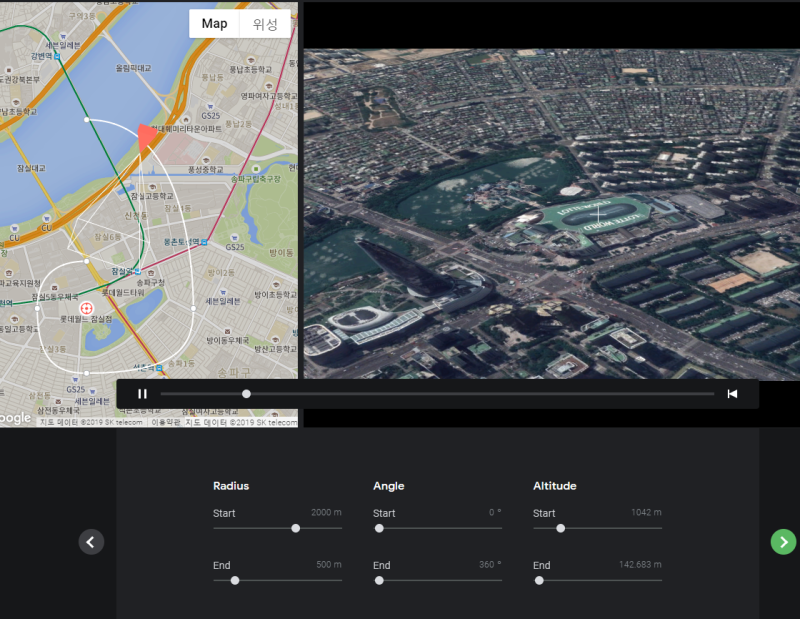Click the 몽촌토성역 station marker
800x619 pixels.
pyautogui.click(x=204, y=242)
